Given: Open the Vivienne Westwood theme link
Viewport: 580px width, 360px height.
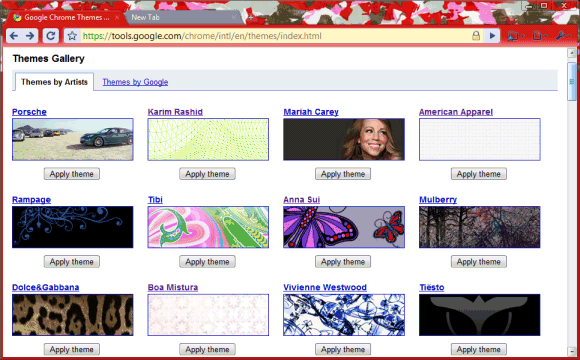Looking at the screenshot, I should pos(325,287).
